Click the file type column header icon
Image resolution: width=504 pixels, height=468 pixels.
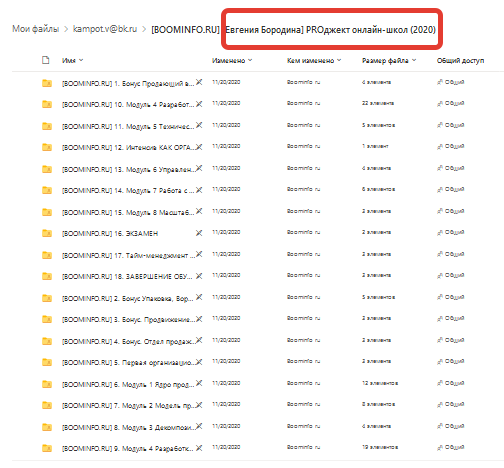(x=46, y=60)
